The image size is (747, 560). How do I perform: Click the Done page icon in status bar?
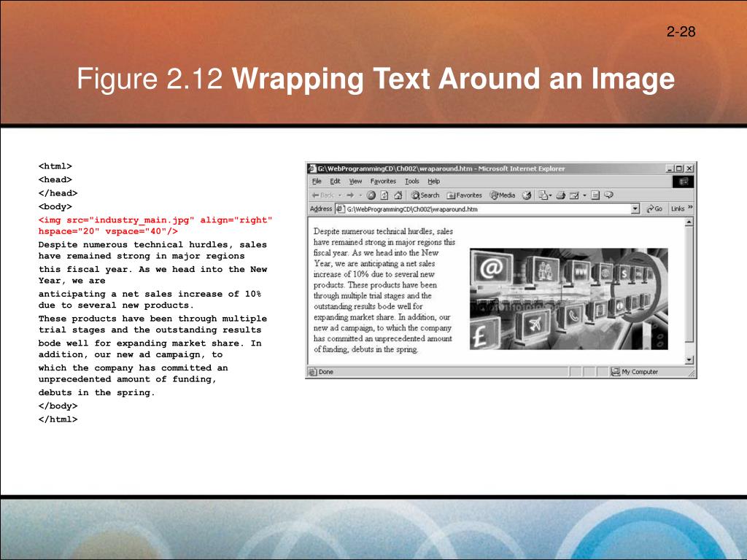click(312, 372)
